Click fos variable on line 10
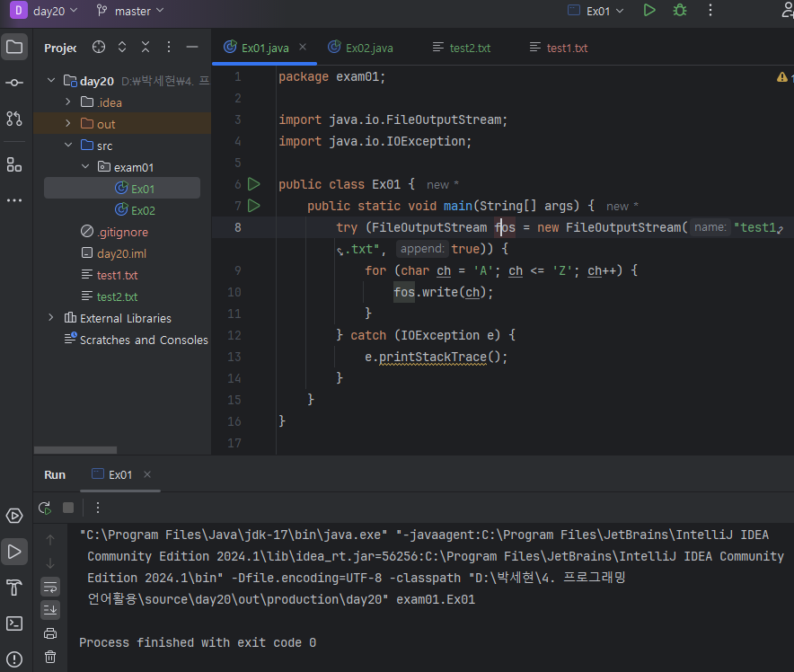Screen dimensions: 794x672 click(x=404, y=292)
